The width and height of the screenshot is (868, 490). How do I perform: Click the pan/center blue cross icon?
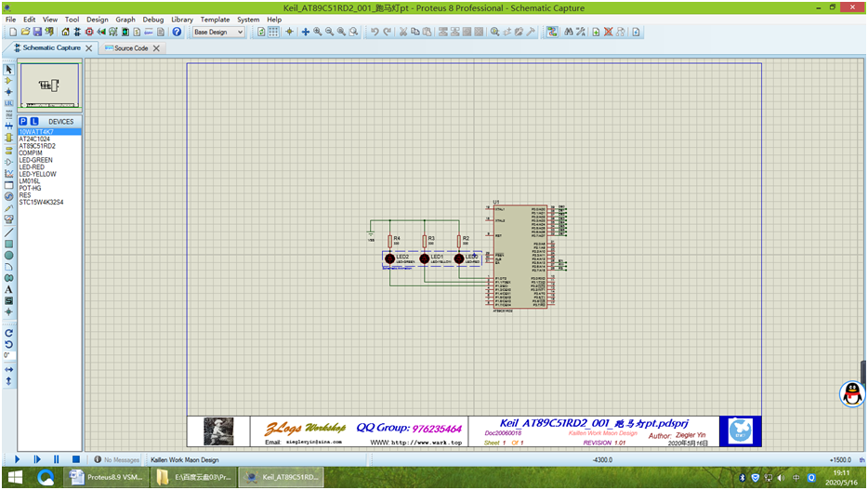tap(305, 33)
